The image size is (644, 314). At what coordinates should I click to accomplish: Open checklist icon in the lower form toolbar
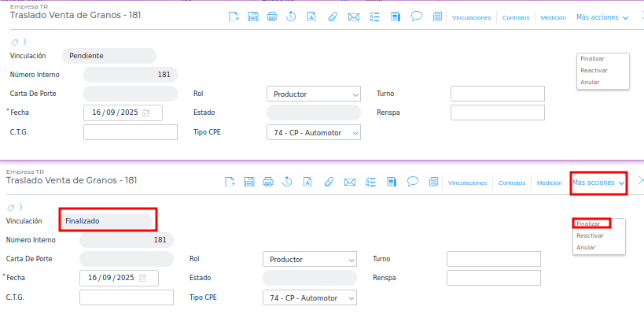coord(370,182)
